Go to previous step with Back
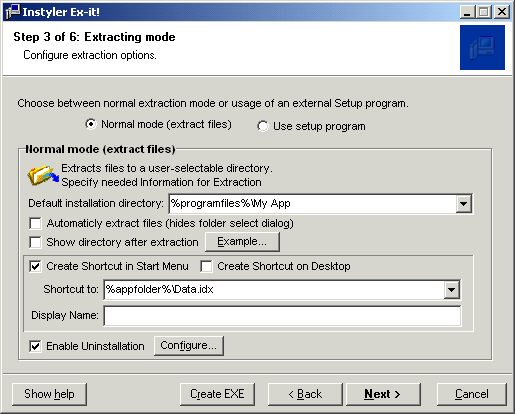Viewport: 515px width, 414px height. 305,394
